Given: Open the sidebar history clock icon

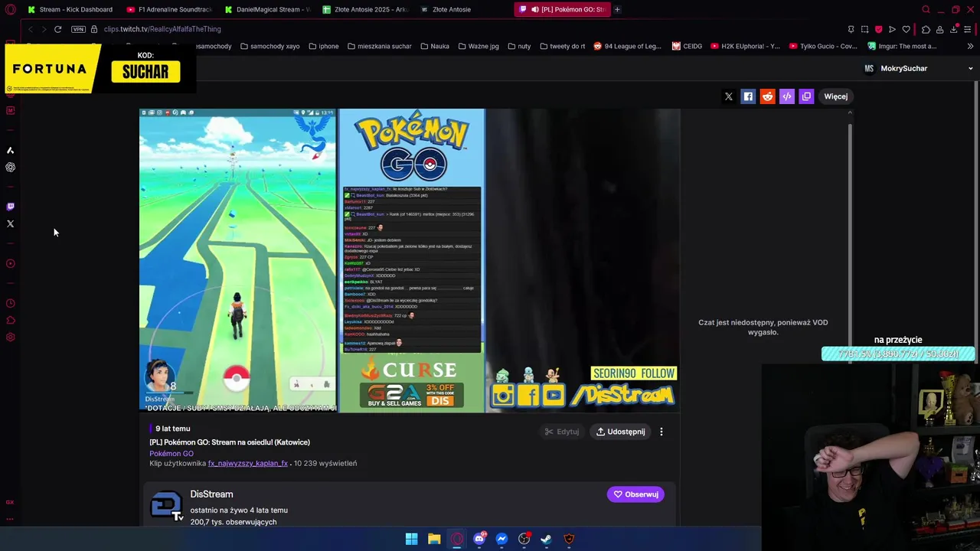Looking at the screenshot, I should tap(11, 303).
